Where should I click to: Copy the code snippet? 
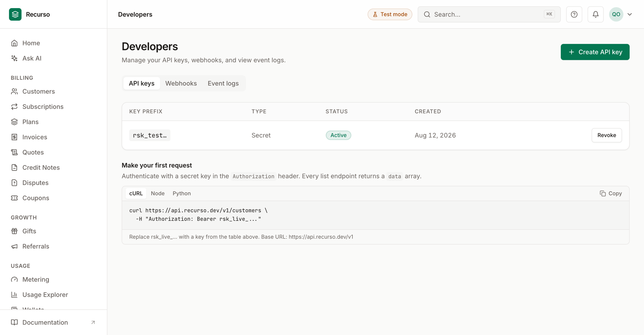pyautogui.click(x=611, y=193)
